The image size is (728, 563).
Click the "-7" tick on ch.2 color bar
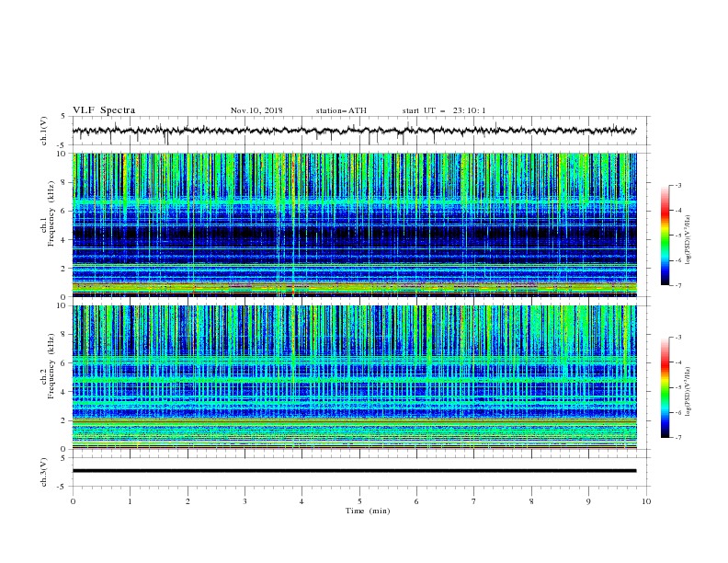677,437
